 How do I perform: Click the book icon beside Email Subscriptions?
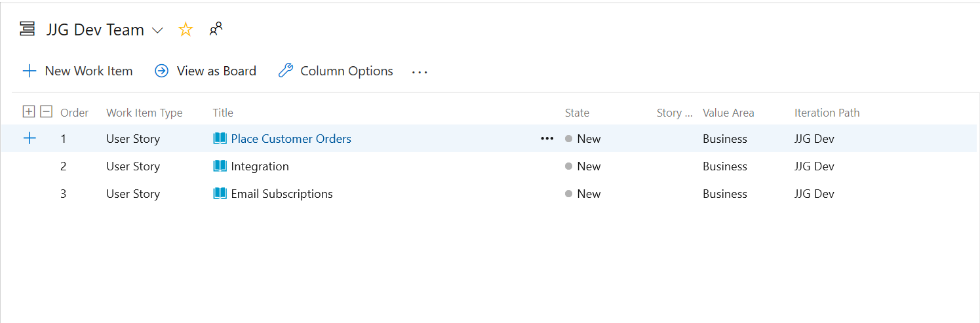pos(220,194)
